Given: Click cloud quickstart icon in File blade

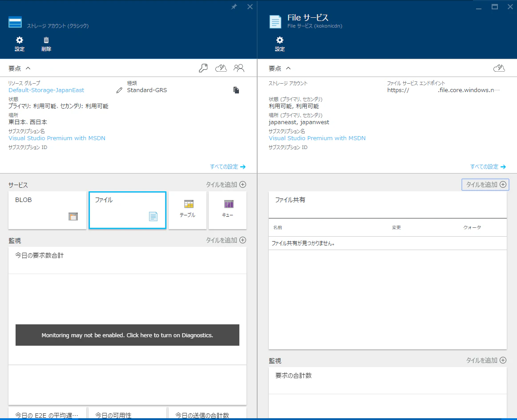Looking at the screenshot, I should pos(499,68).
